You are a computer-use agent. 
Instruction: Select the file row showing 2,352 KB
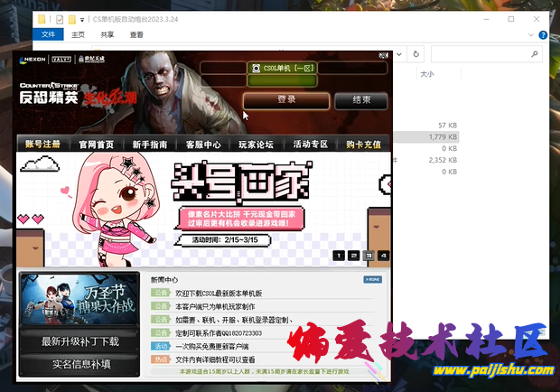425,160
